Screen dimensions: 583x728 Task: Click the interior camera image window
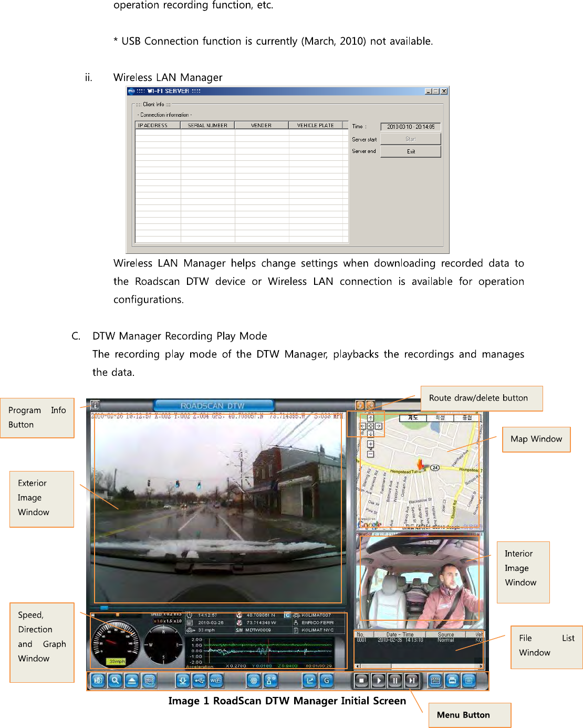point(420,580)
